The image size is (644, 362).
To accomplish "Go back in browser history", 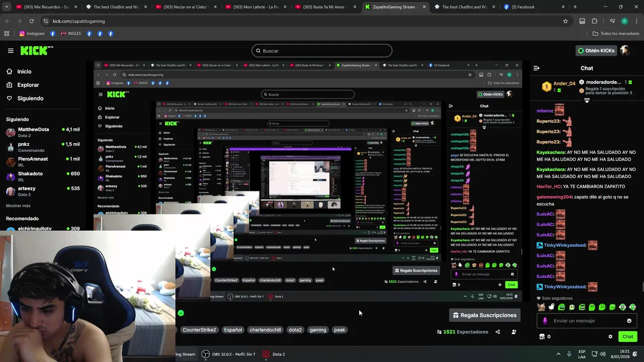I will coord(7,21).
